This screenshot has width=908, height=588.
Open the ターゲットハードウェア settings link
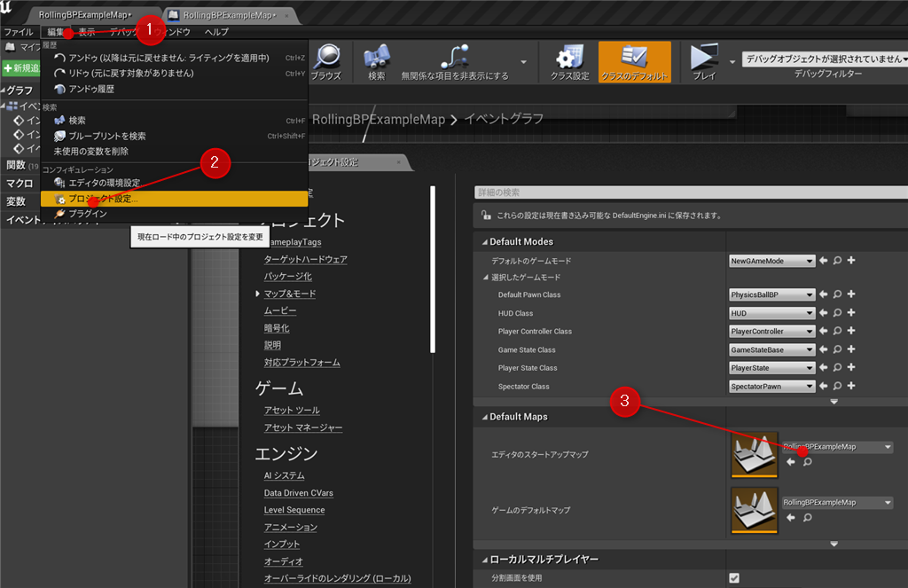click(305, 259)
